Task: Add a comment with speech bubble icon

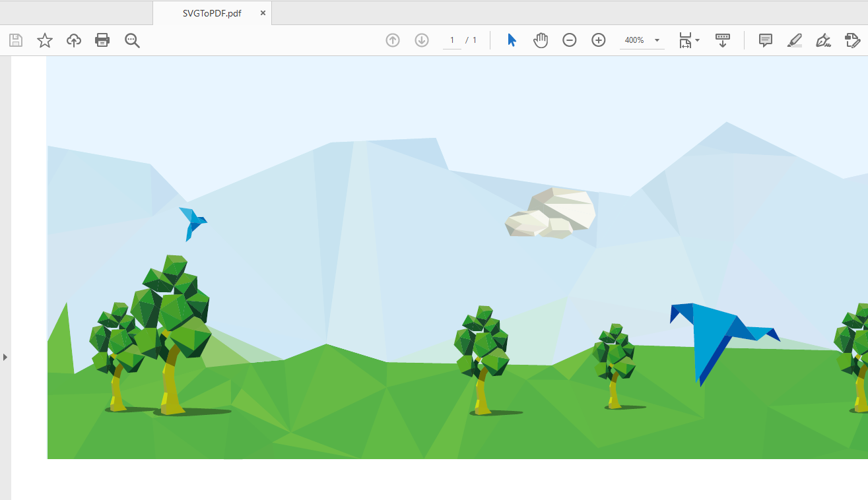Action: (766, 40)
